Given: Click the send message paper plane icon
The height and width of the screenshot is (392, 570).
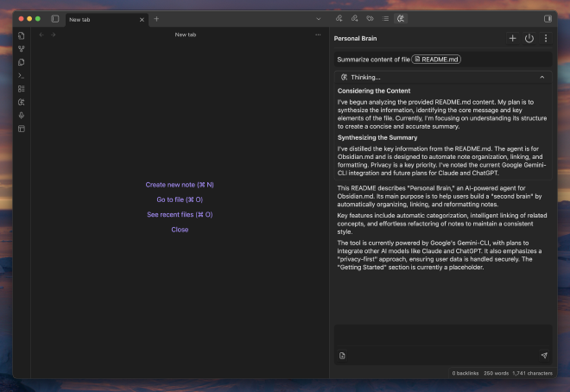Looking at the screenshot, I should 544,355.
